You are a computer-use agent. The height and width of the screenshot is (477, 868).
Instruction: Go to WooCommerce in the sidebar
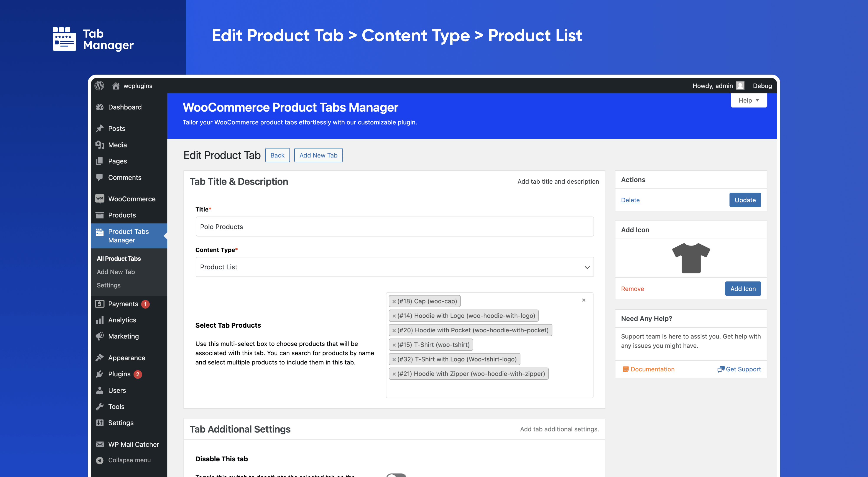(x=132, y=199)
